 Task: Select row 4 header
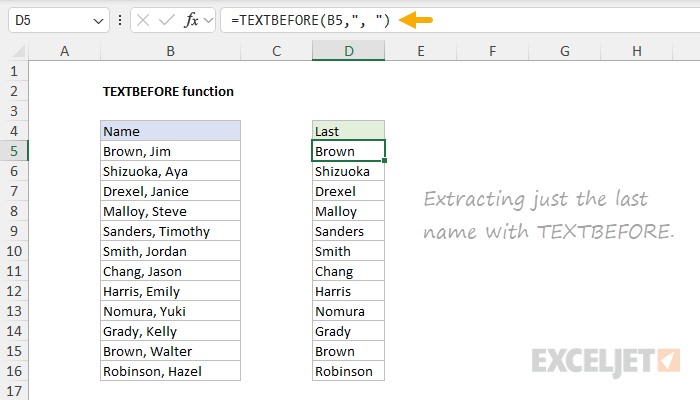[14, 131]
